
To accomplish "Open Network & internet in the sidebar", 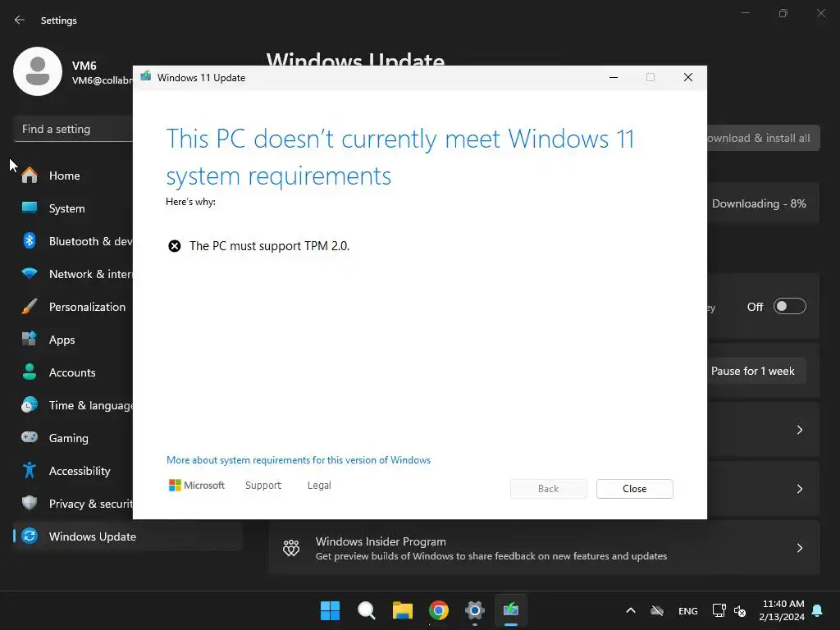I will (73, 274).
